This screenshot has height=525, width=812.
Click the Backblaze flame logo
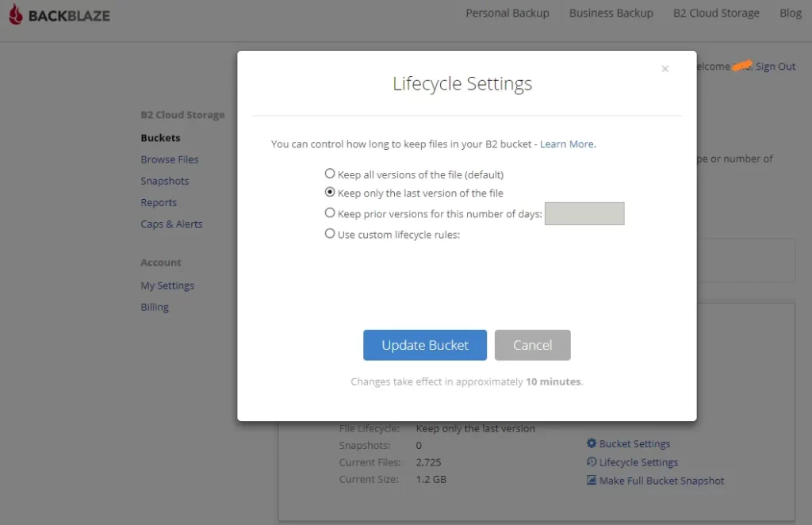click(16, 14)
